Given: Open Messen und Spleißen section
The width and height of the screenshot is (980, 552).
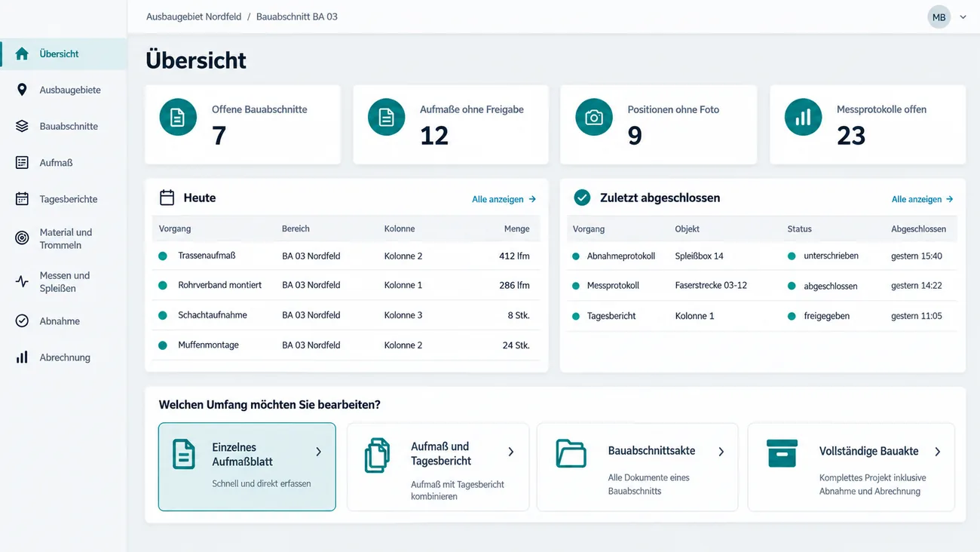Looking at the screenshot, I should 63,282.
